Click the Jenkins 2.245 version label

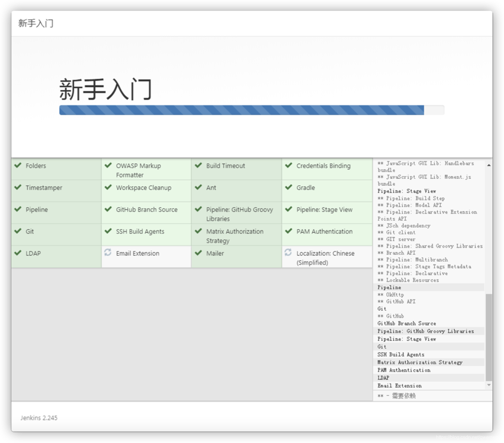click(x=39, y=418)
